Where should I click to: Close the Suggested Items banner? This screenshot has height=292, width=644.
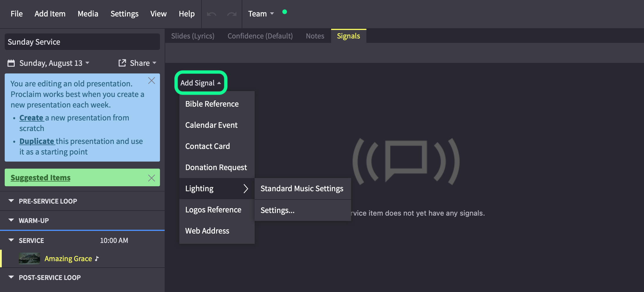coord(151,178)
